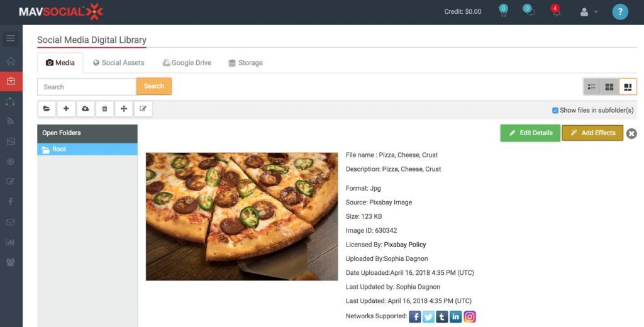Expand the user account dropdown
This screenshot has height=327, width=644.
589,12
